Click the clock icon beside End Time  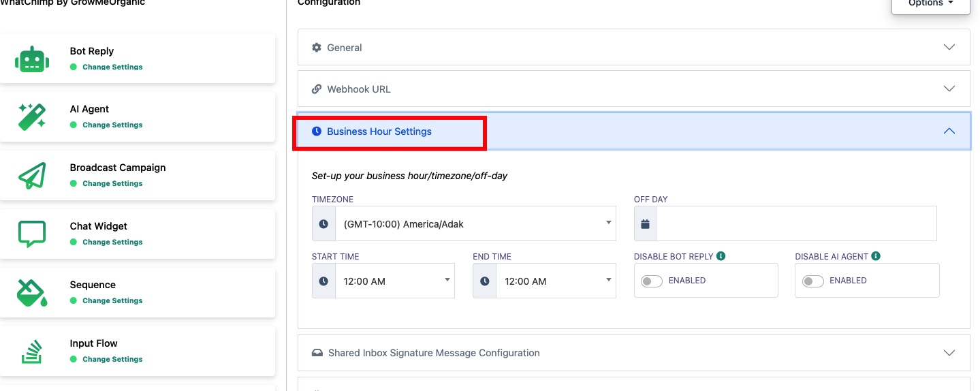pos(484,281)
